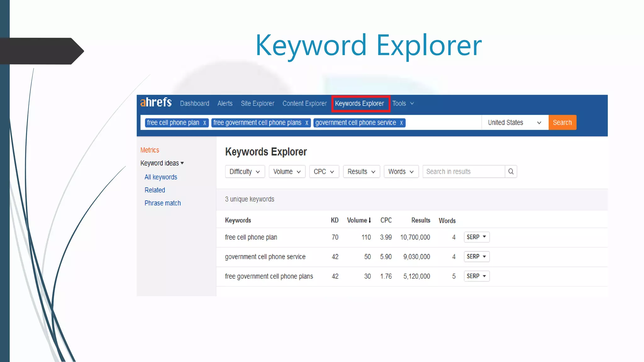
Task: Click the 5,120,000 results value
Action: 417,276
